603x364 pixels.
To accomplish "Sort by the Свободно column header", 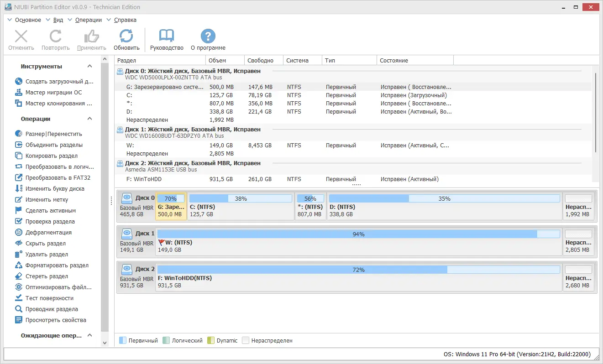I will click(x=264, y=61).
